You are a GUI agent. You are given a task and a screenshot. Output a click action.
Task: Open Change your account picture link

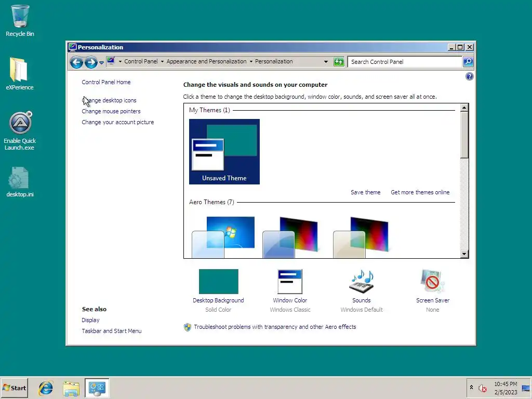[x=118, y=122]
